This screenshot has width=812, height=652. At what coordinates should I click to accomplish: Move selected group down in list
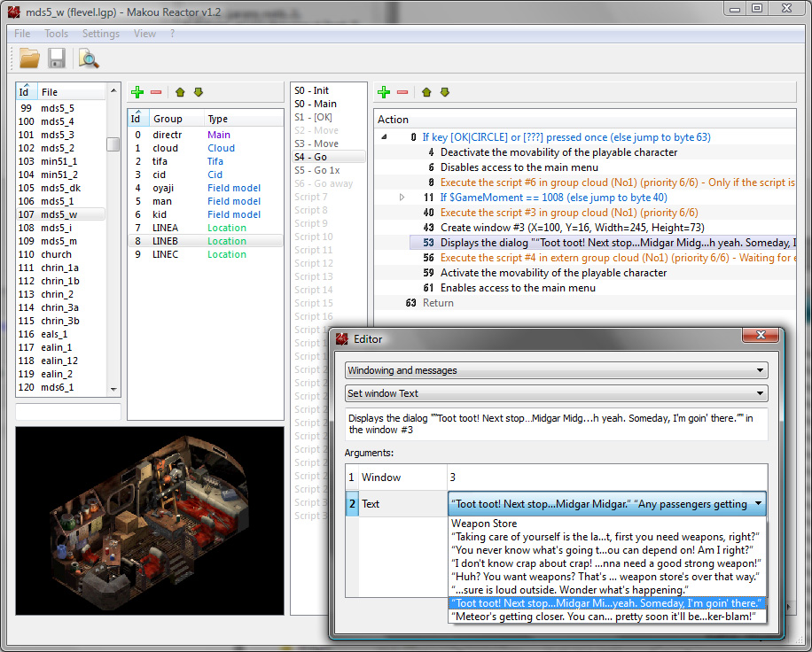click(199, 92)
